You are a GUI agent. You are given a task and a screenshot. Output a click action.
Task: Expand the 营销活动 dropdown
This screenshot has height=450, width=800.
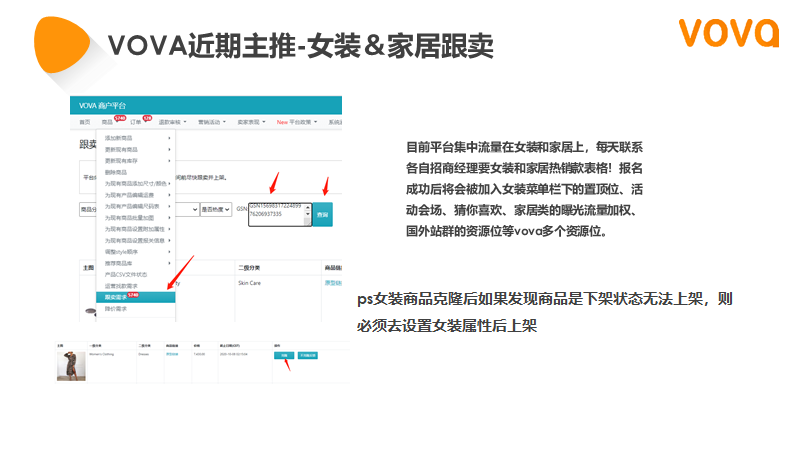212,122
